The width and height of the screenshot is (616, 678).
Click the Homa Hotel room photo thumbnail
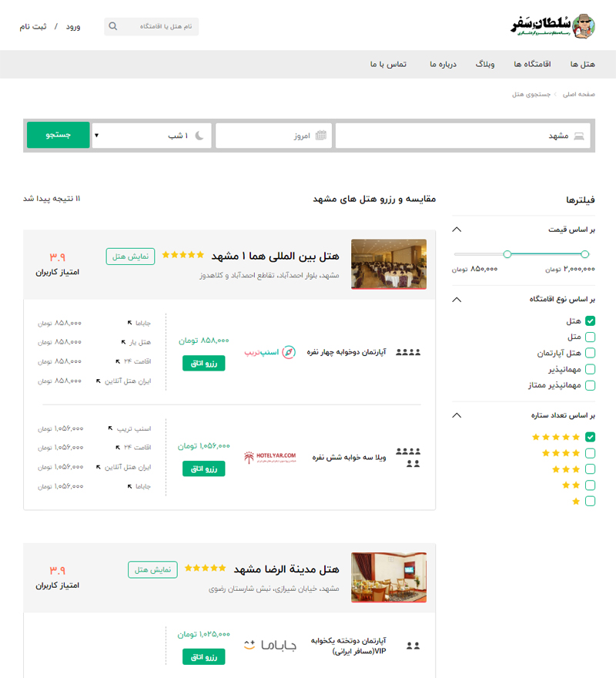click(389, 263)
